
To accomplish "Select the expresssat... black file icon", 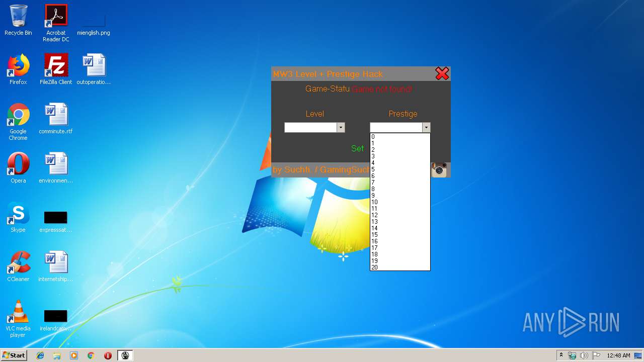I will 56,221.
